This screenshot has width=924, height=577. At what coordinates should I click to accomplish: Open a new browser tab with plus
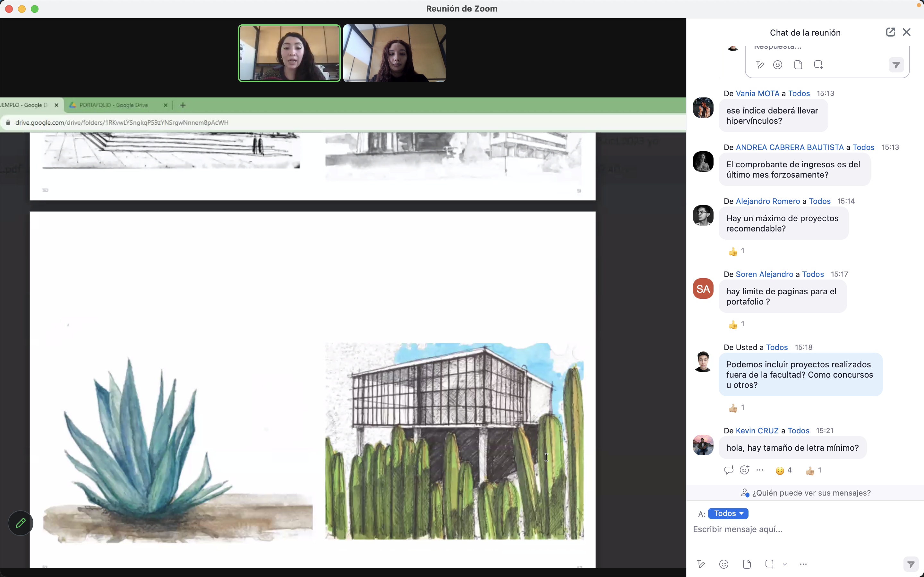tap(183, 105)
